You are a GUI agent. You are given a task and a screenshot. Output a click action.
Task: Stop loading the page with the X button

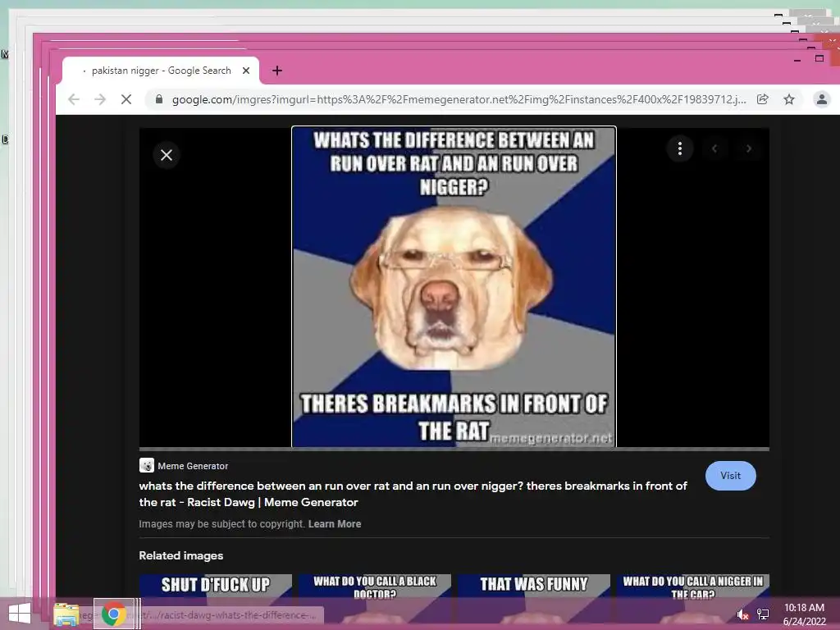click(126, 99)
